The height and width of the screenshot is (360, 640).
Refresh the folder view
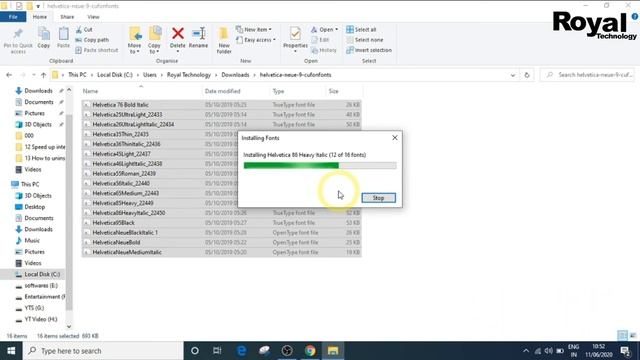click(527, 75)
